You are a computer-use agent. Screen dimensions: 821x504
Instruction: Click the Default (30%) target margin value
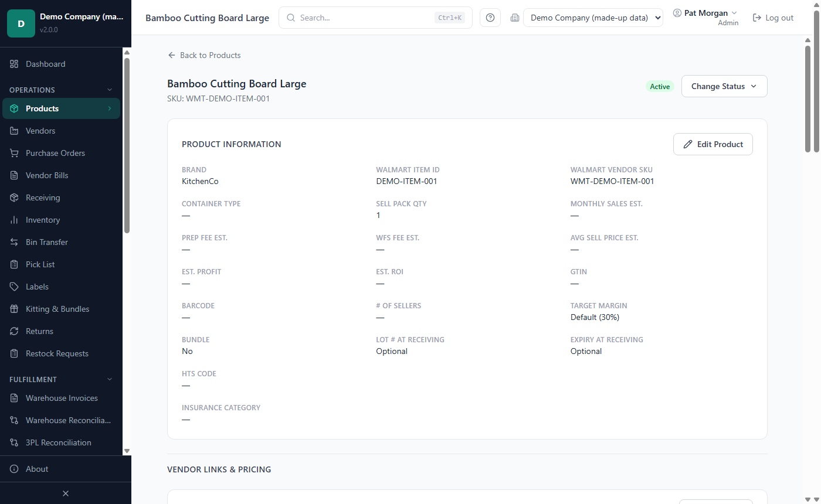pos(595,317)
